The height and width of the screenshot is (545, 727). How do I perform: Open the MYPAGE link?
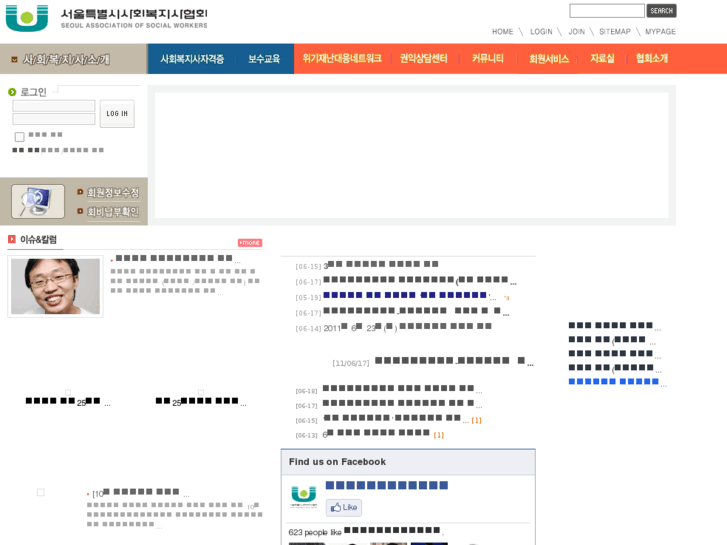[x=660, y=32]
